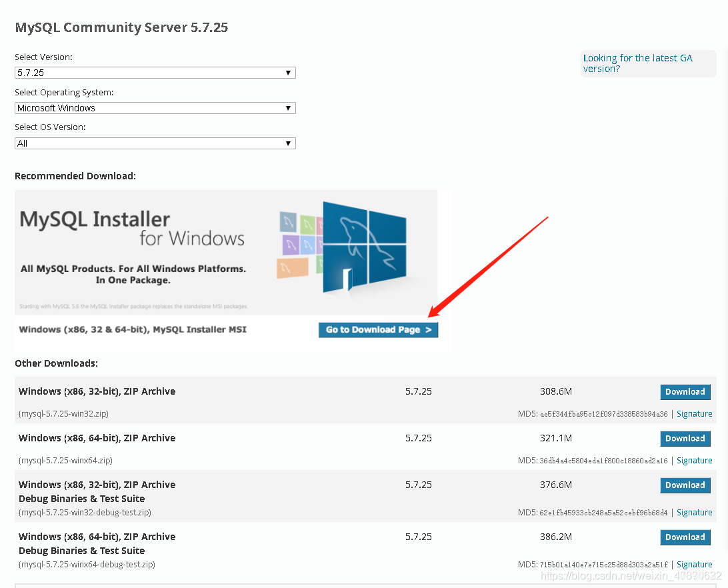The image size is (728, 588).
Task: Open Signature link for mysql-5.7.25-win32.zip
Action: coord(694,414)
